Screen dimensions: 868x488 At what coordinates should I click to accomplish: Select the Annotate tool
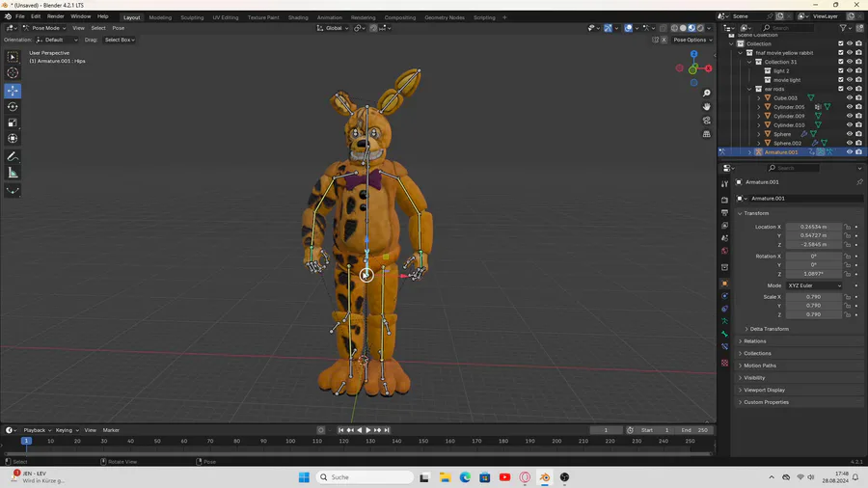coord(13,156)
